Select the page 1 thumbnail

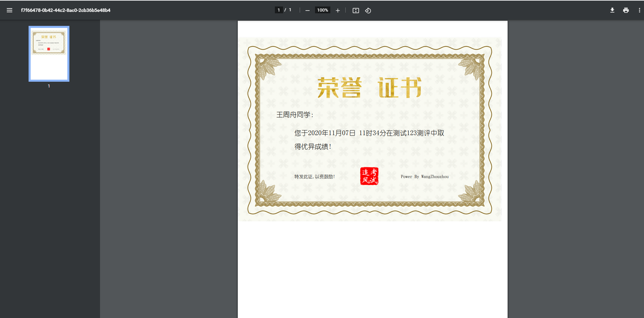(49, 54)
